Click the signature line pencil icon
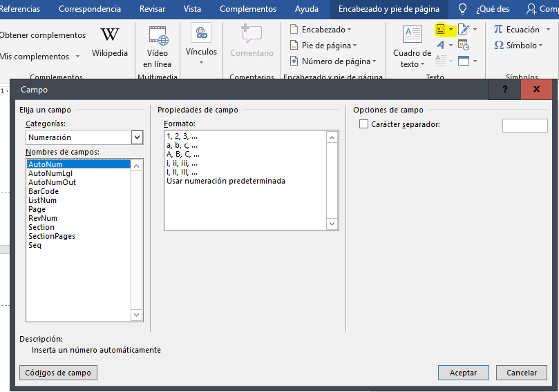The height and width of the screenshot is (392, 559). [x=464, y=29]
